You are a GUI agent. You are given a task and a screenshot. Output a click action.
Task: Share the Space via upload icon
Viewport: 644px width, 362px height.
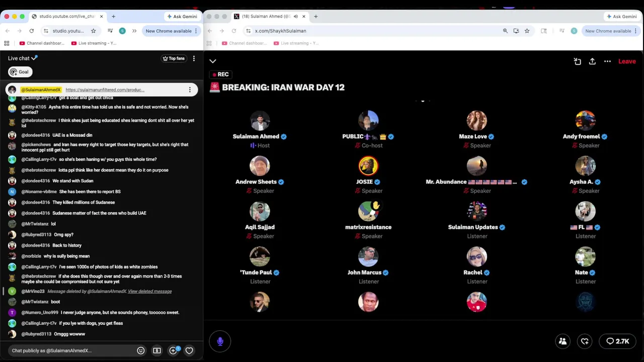click(x=592, y=61)
